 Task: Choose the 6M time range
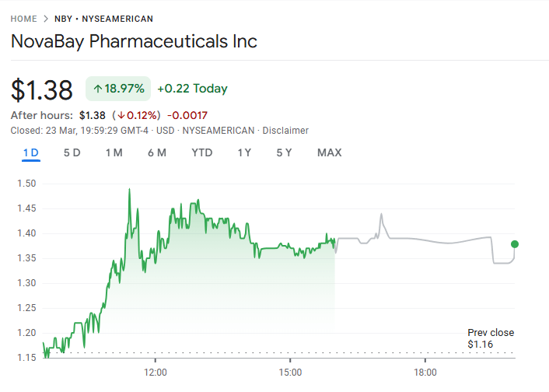(157, 152)
